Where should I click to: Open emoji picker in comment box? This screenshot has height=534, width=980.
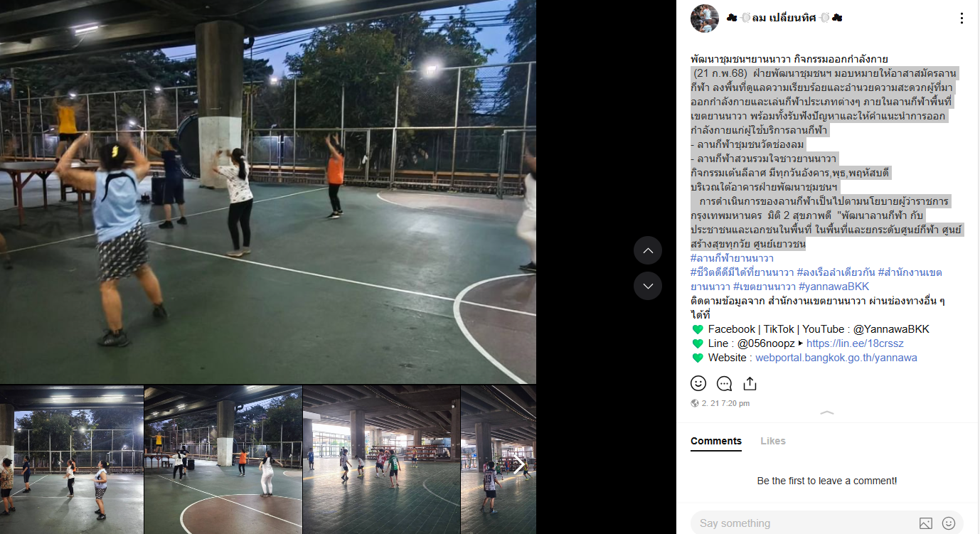[949, 523]
